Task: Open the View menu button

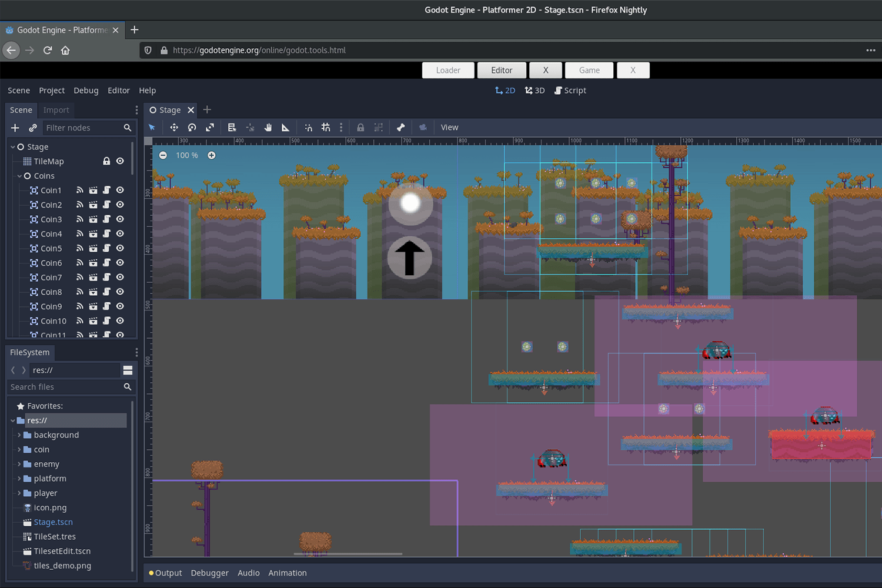Action: coord(449,128)
